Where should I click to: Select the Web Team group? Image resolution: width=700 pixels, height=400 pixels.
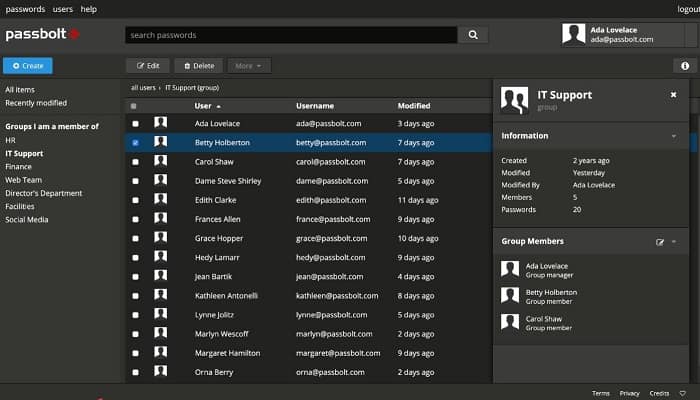coord(23,180)
